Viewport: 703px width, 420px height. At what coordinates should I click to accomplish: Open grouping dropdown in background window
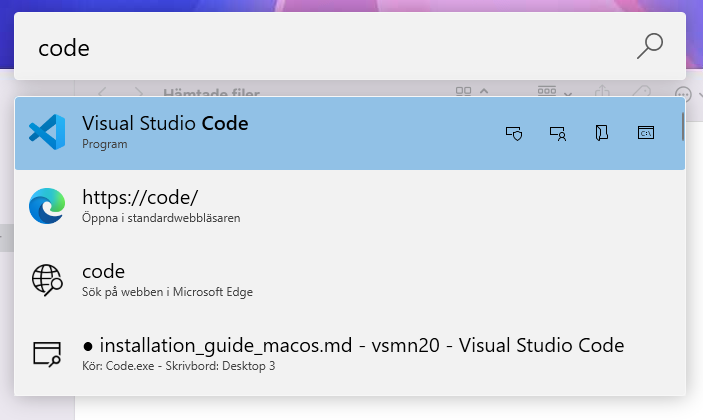tap(555, 91)
